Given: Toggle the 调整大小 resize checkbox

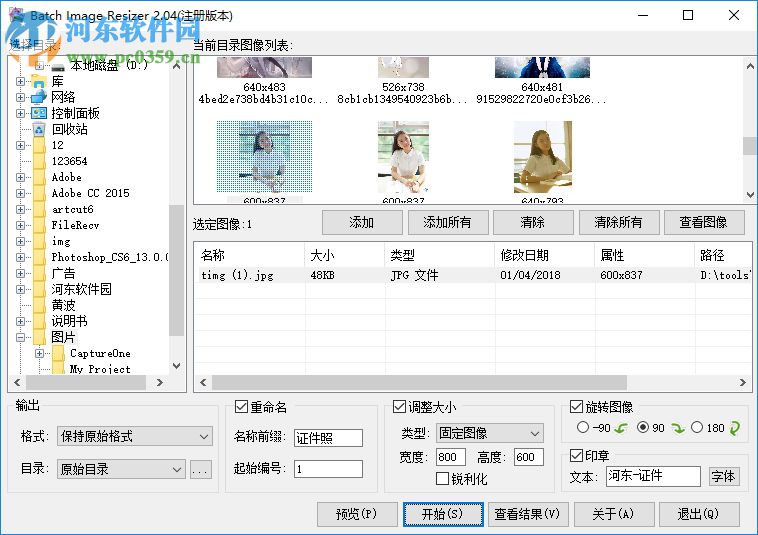Looking at the screenshot, I should pyautogui.click(x=399, y=406).
